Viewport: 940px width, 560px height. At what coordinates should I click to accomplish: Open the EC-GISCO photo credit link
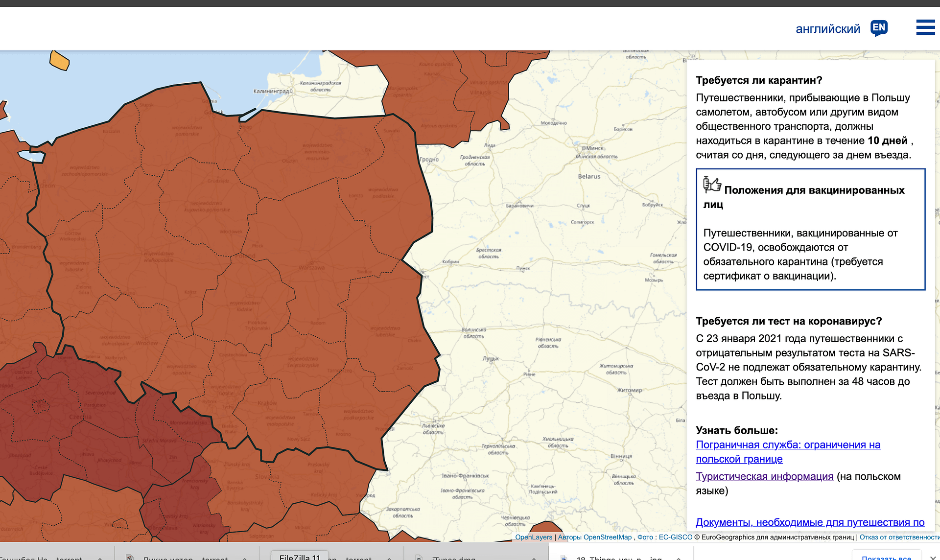coord(675,537)
